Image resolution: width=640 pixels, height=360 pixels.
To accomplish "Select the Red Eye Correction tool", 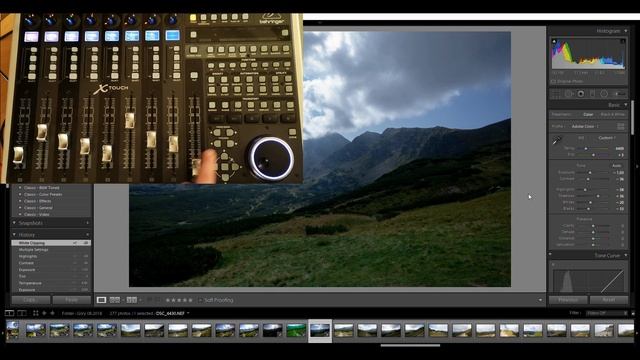I will pyautogui.click(x=580, y=94).
